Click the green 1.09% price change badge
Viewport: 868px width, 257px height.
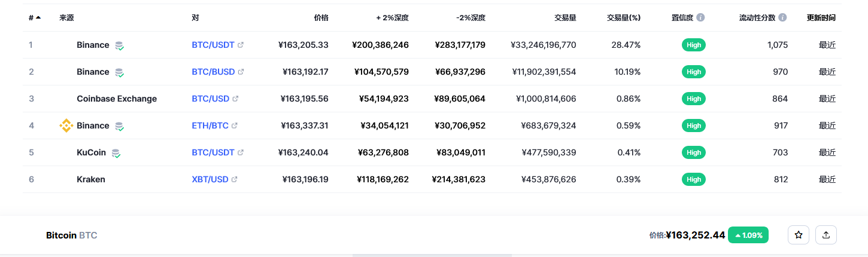coord(748,235)
